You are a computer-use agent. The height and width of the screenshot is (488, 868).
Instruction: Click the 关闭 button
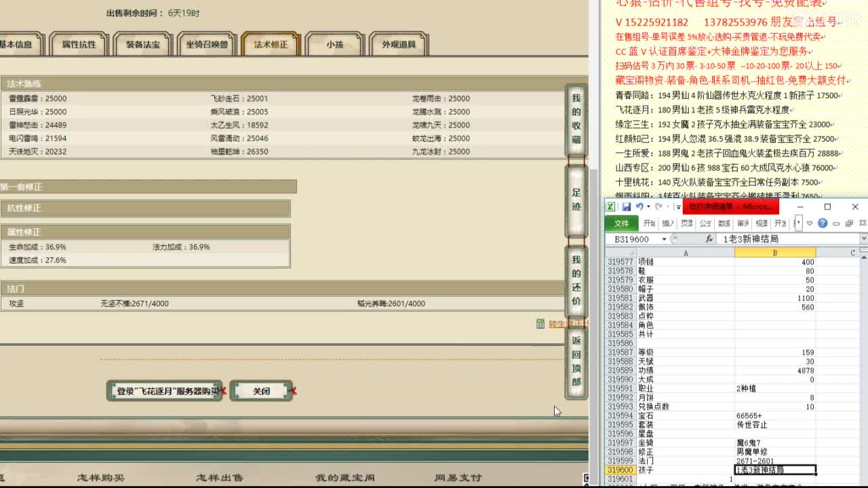click(261, 391)
